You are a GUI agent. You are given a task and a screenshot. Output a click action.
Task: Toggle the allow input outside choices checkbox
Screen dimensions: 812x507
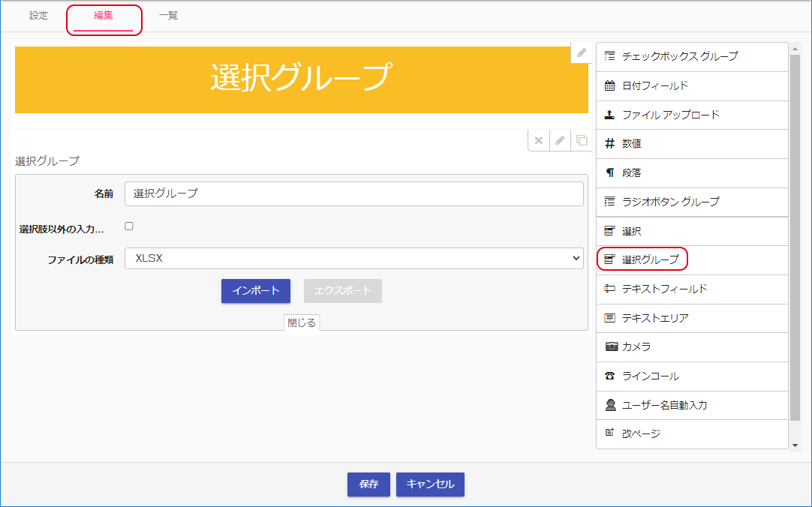click(129, 226)
